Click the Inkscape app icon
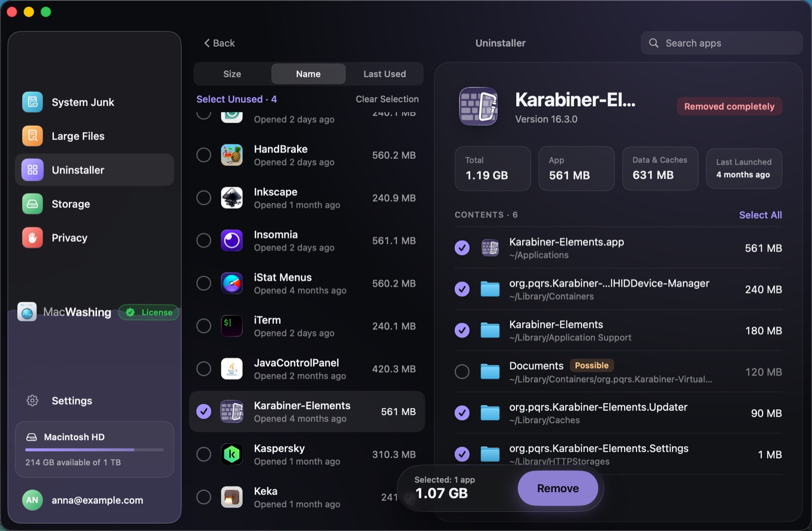The height and width of the screenshot is (531, 812). click(x=232, y=198)
